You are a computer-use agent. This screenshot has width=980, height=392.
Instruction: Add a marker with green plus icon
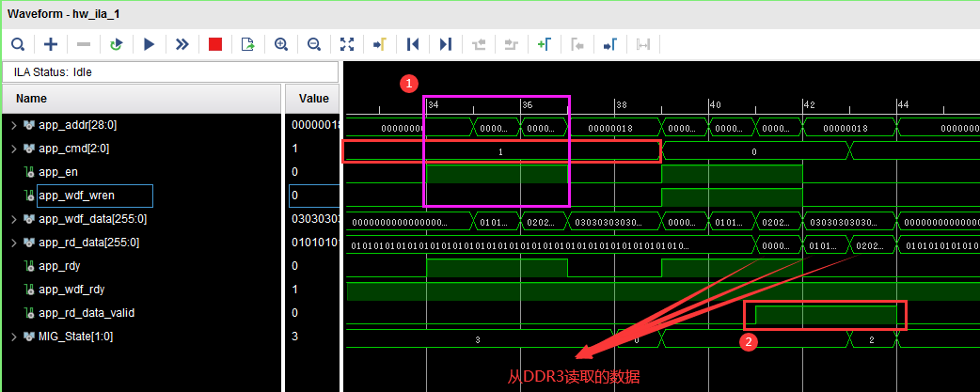[x=544, y=44]
